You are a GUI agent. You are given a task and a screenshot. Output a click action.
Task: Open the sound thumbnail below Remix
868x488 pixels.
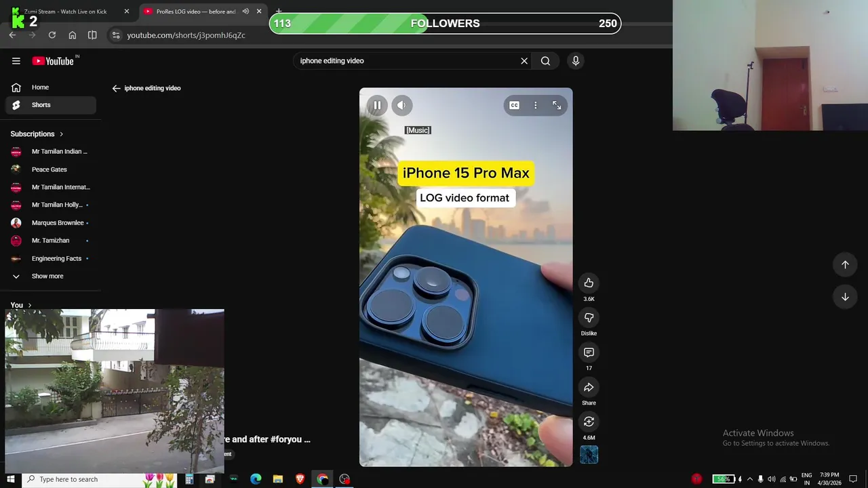click(x=589, y=455)
